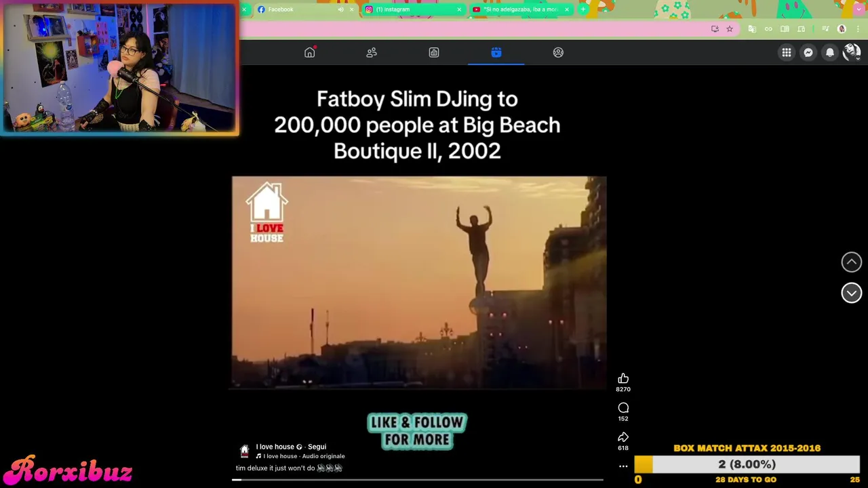This screenshot has width=868, height=488.
Task: Open the I love house page name
Action: [x=275, y=447]
